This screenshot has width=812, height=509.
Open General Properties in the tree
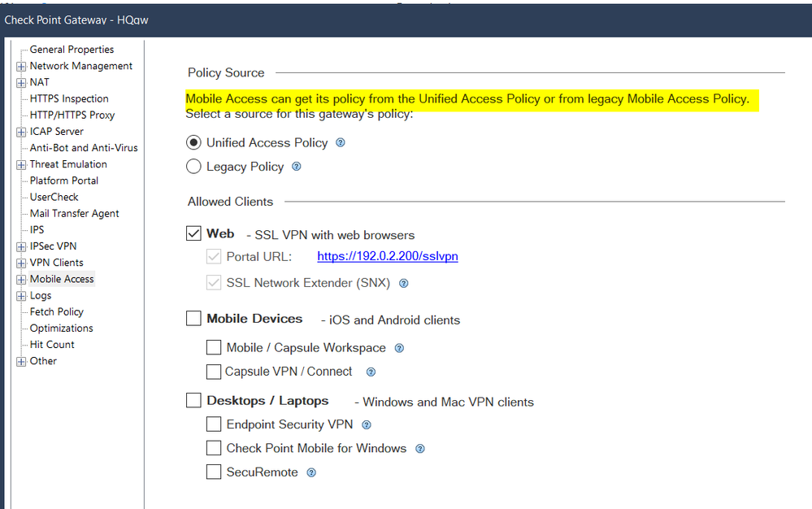[x=72, y=49]
